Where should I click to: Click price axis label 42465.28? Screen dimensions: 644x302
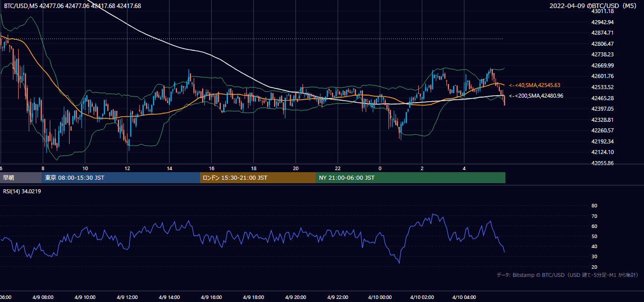[x=603, y=98]
